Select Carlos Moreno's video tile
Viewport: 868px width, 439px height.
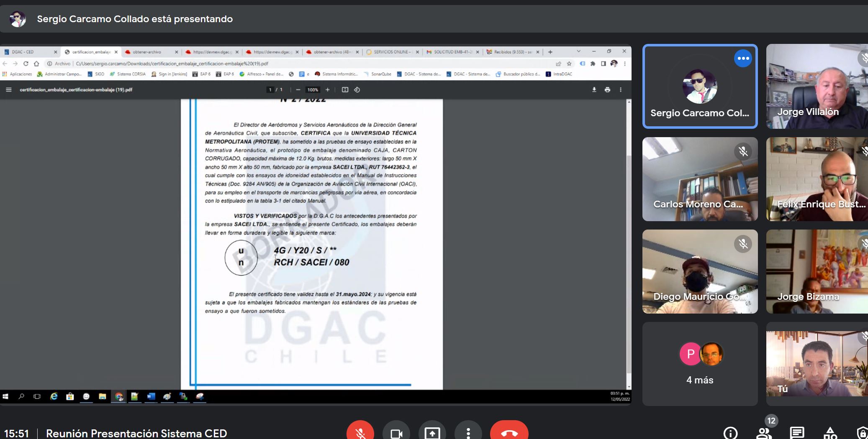[x=700, y=179]
